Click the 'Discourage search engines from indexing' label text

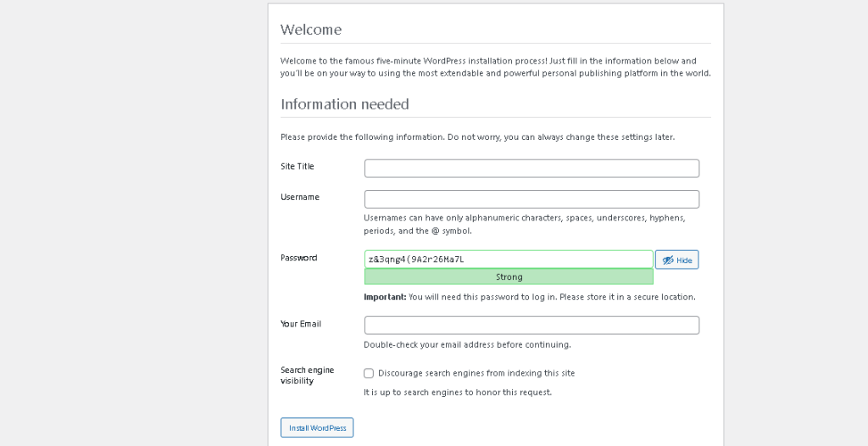(476, 373)
